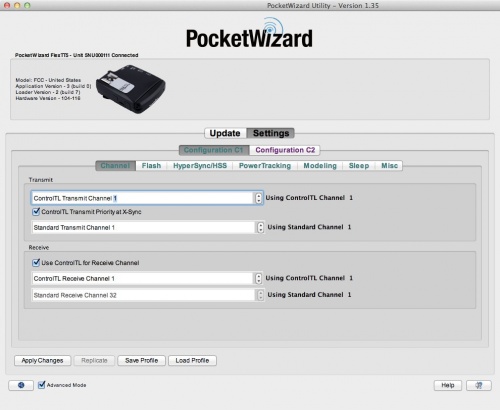500x410 pixels.
Task: Click the PocketWizard logo at top
Action: coord(249,34)
